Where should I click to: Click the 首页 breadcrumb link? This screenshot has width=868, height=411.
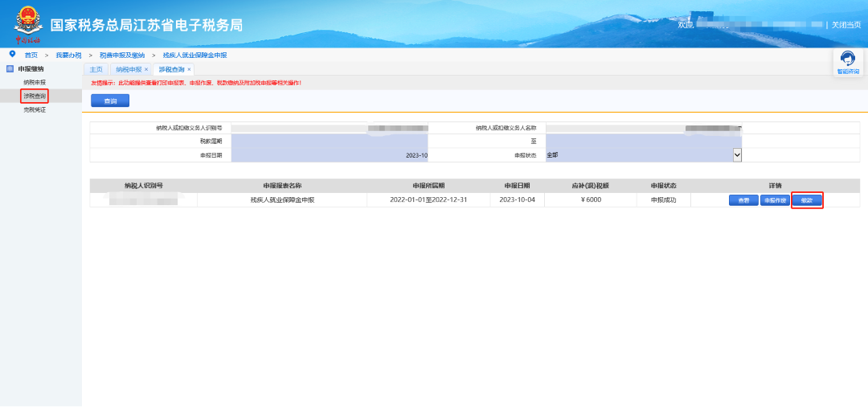click(31, 55)
